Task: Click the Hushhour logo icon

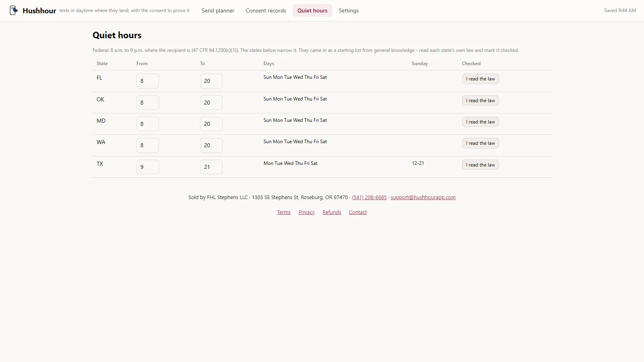Action: [x=14, y=10]
